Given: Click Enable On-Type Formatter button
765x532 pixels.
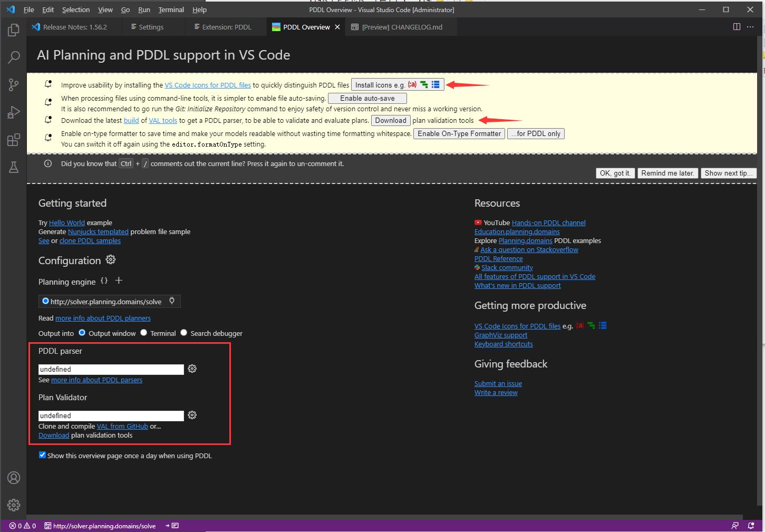Looking at the screenshot, I should [x=459, y=133].
